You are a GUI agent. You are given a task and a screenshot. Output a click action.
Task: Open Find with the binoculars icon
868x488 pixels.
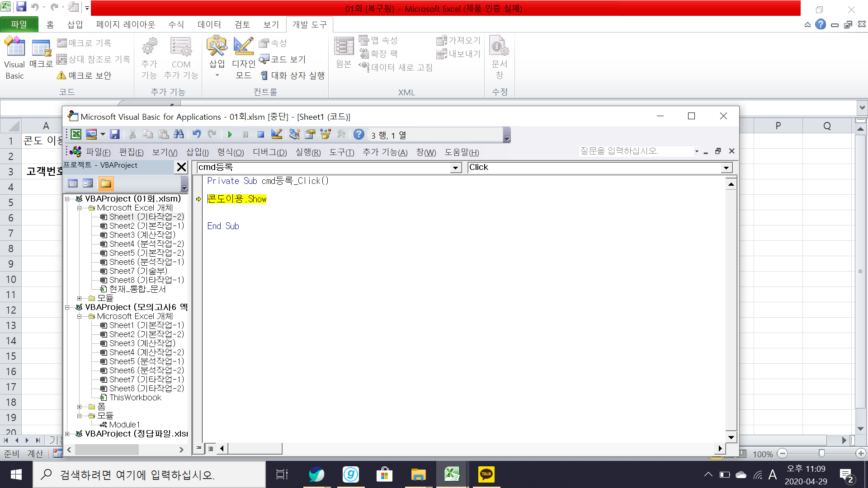179,134
